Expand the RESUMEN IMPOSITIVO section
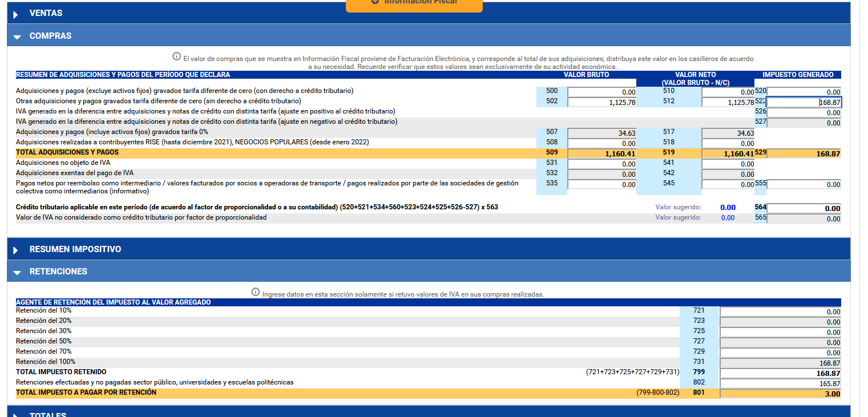The height and width of the screenshot is (417, 868). [x=17, y=250]
